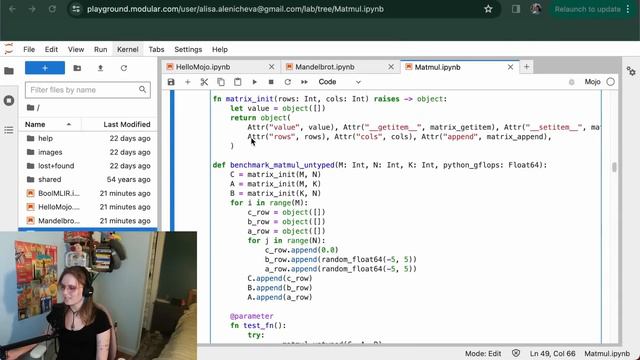This screenshot has height=360, width=640.
Task: Open the browser profile avatar
Action: [x=536, y=9]
